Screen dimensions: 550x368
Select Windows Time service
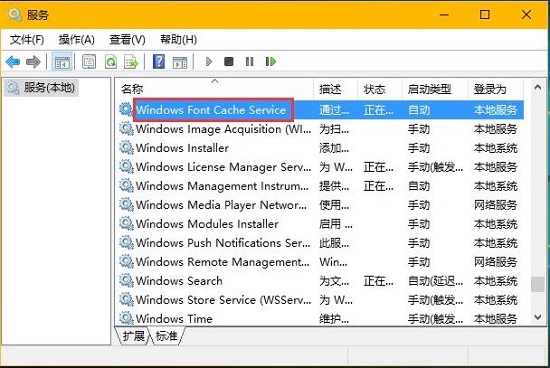[321, 318]
